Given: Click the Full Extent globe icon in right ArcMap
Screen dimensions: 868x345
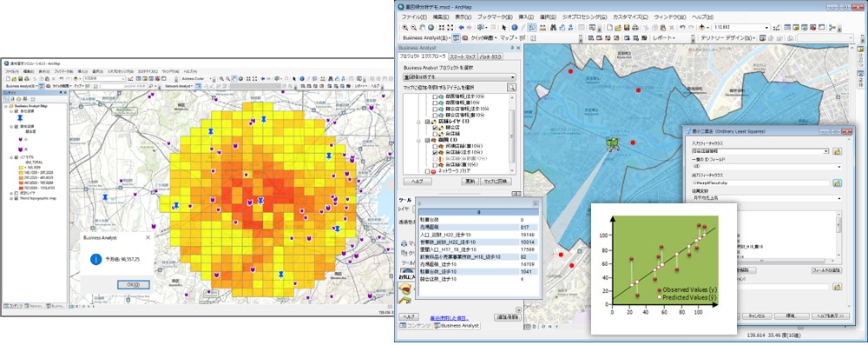Looking at the screenshot, I should click(431, 27).
